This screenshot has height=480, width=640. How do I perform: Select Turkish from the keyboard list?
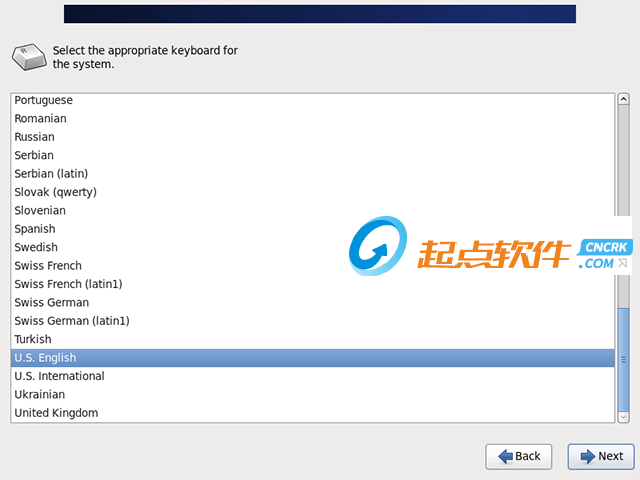[313, 340]
